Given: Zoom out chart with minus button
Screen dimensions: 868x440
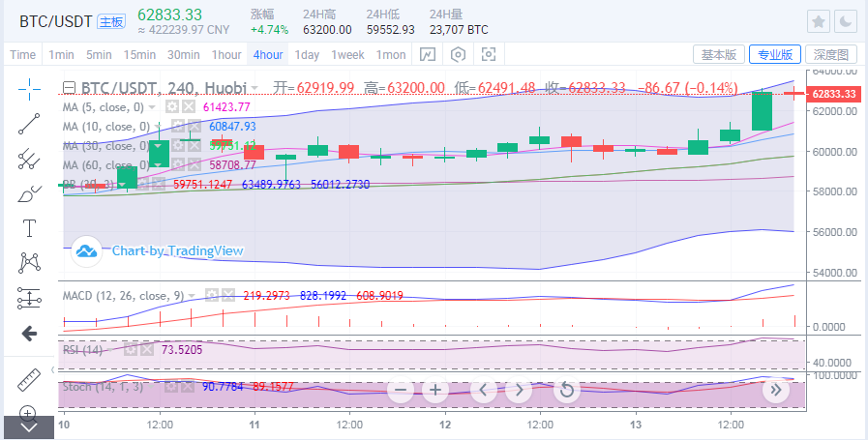Looking at the screenshot, I should tap(401, 390).
